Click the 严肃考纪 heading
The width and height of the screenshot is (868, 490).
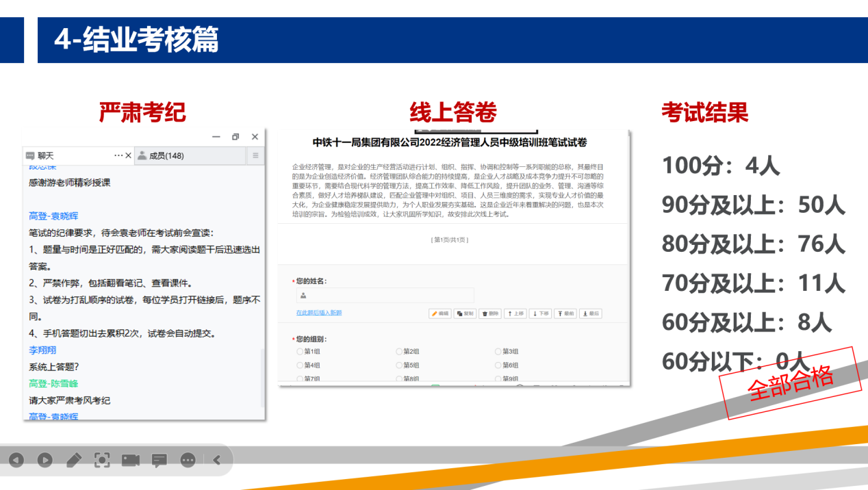142,112
